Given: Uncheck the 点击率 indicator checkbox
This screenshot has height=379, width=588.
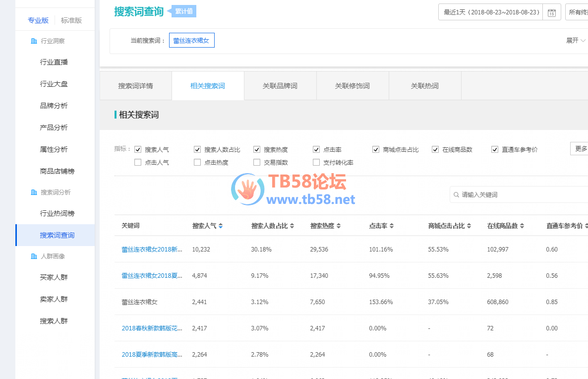Looking at the screenshot, I should point(316,149).
